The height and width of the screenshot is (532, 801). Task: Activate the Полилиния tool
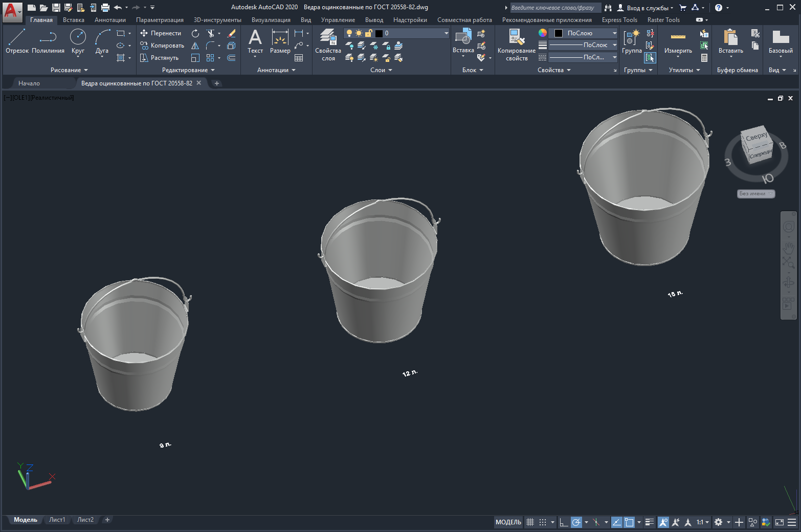[48, 41]
